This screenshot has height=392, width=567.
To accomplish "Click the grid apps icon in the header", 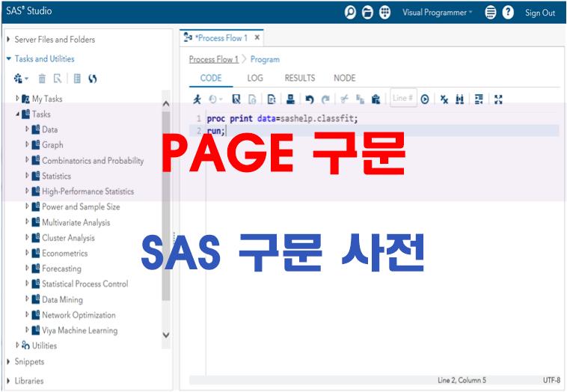I will (x=384, y=12).
